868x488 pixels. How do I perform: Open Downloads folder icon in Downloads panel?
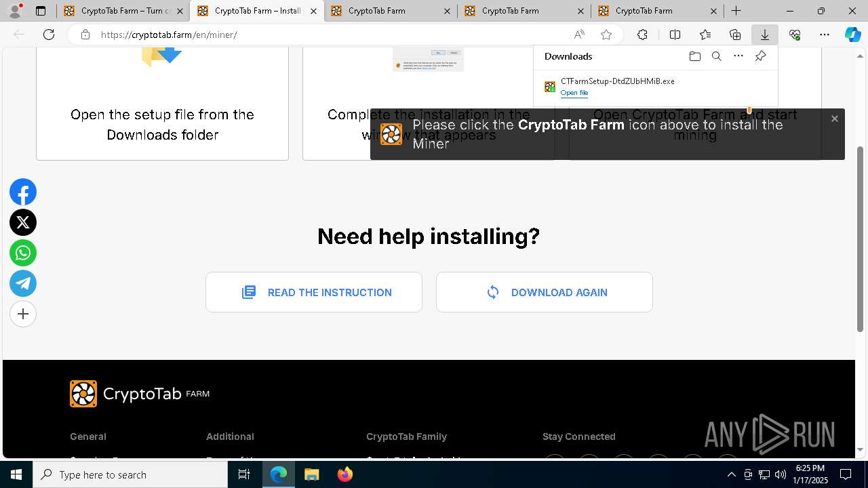(694, 56)
